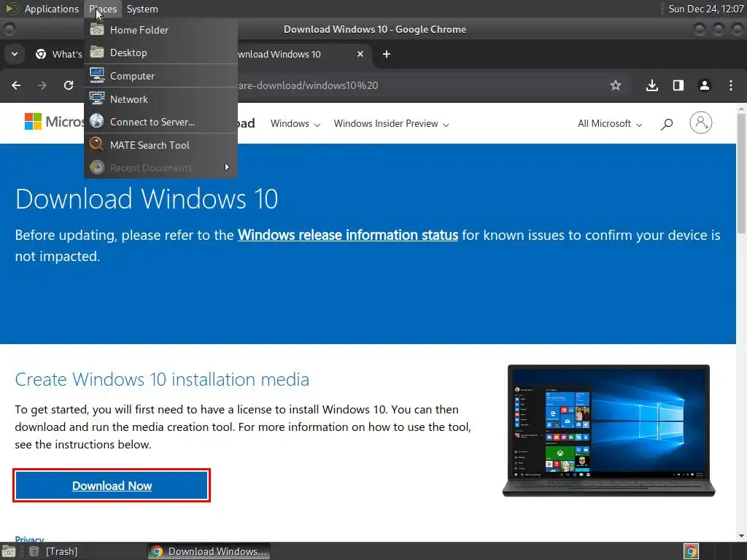Screen dimensions: 747x560
Task: Bookmark this page with star icon
Action: 616,85
